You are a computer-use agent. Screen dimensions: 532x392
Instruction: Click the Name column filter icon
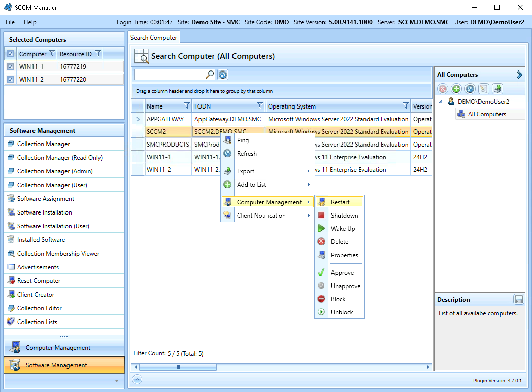pos(186,106)
